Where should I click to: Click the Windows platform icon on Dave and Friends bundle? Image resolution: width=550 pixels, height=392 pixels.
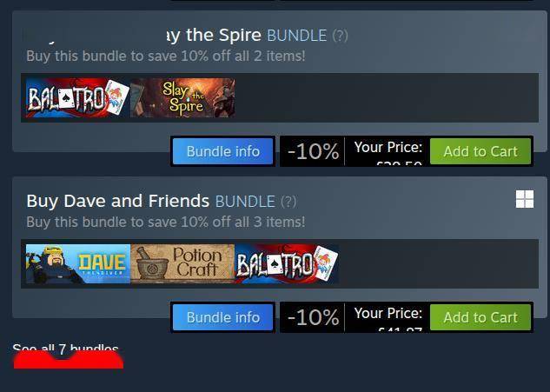525,199
